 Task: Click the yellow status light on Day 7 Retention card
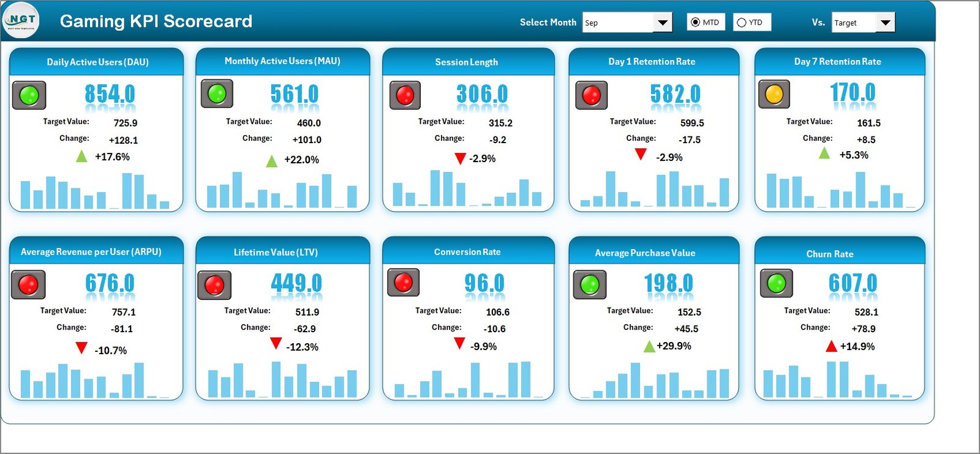click(774, 94)
